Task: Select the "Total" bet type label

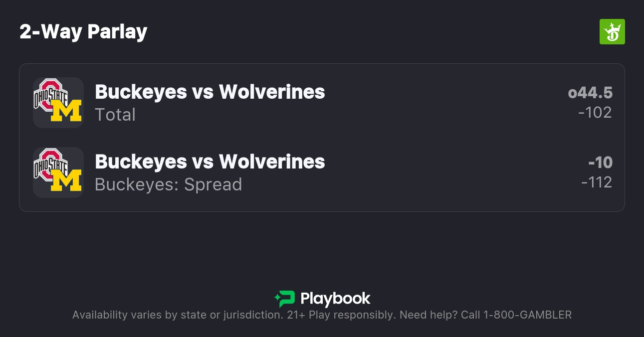Action: pyautogui.click(x=115, y=115)
